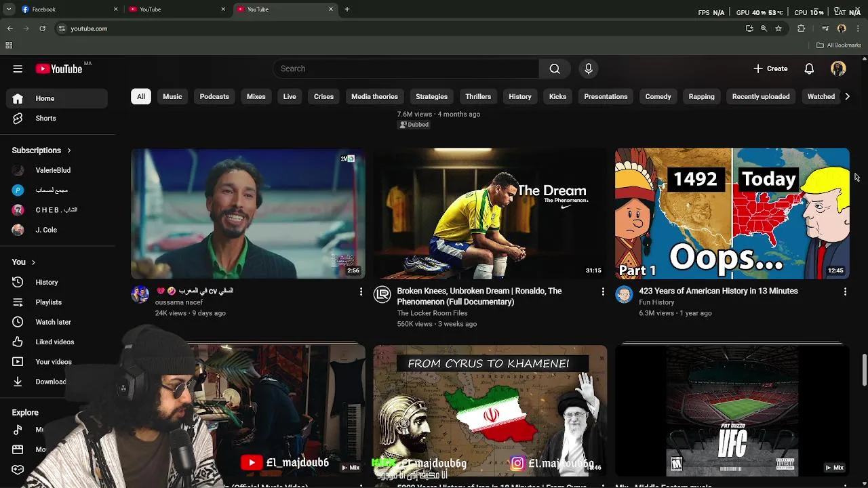Go to Home in the sidebar
This screenshot has width=868, height=488.
click(x=57, y=98)
